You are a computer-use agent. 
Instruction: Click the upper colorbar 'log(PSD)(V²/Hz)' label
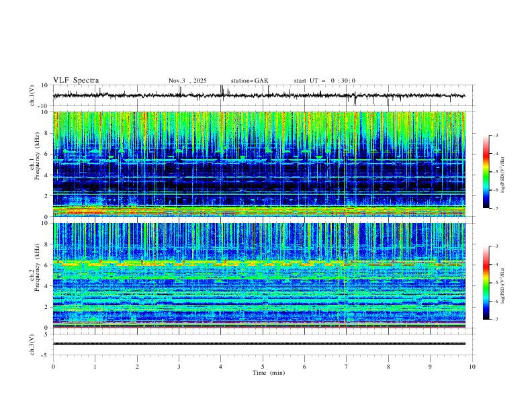503,175
